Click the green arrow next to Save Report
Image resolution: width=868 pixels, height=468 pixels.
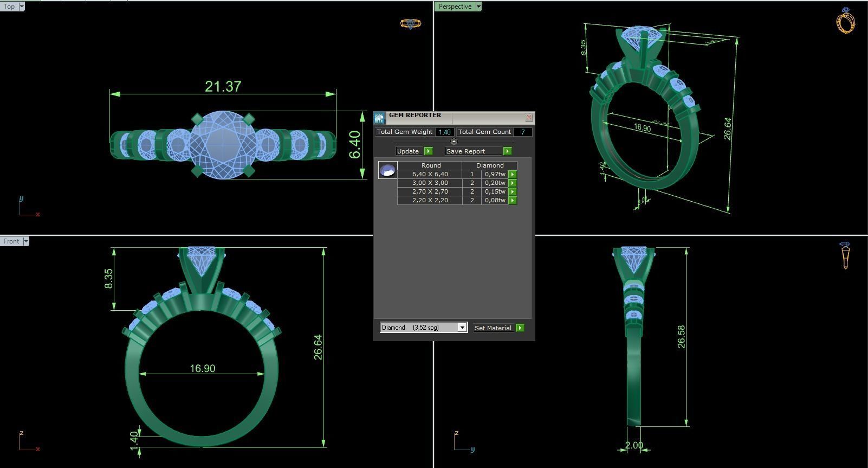point(508,151)
